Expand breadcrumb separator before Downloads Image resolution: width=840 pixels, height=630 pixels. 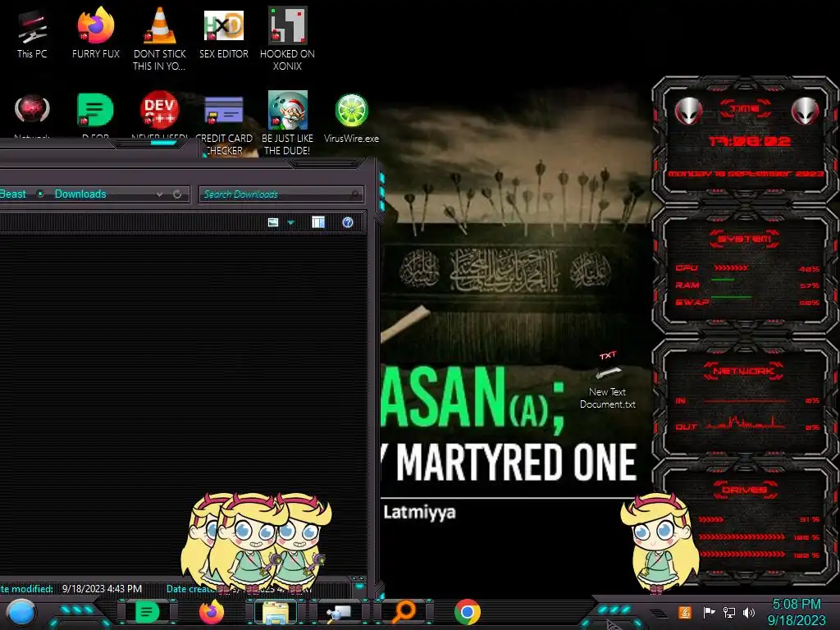(x=40, y=194)
